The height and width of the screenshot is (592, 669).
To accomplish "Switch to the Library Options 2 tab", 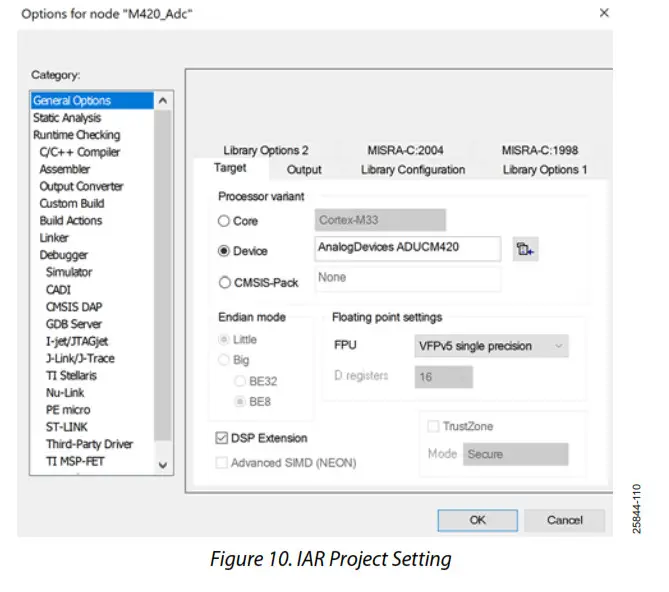I will click(265, 150).
